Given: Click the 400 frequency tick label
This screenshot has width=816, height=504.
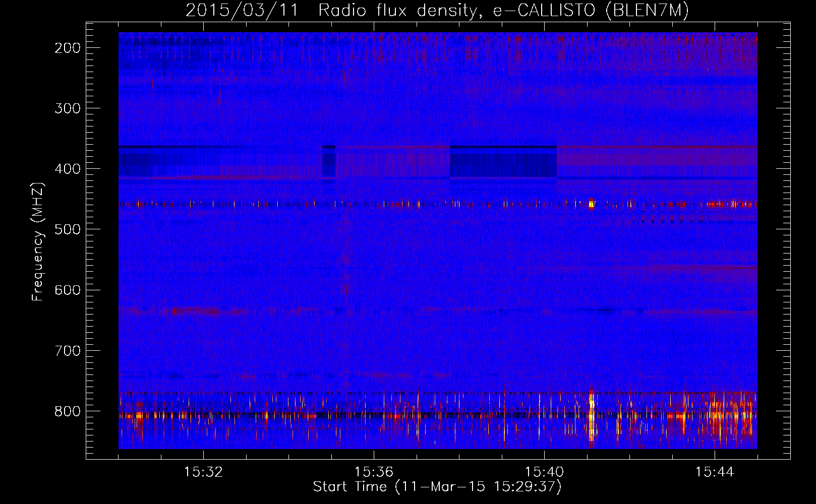Looking at the screenshot, I should (68, 169).
